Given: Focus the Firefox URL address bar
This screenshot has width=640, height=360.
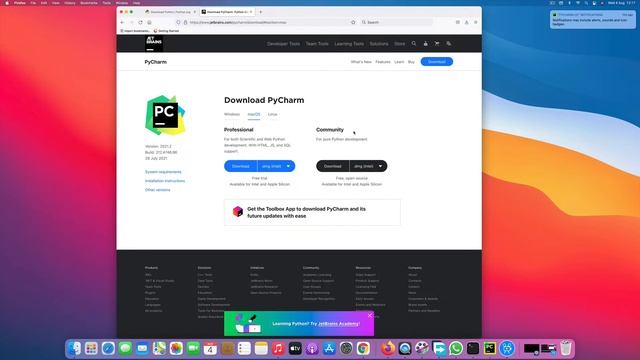Looking at the screenshot, I should [x=265, y=22].
